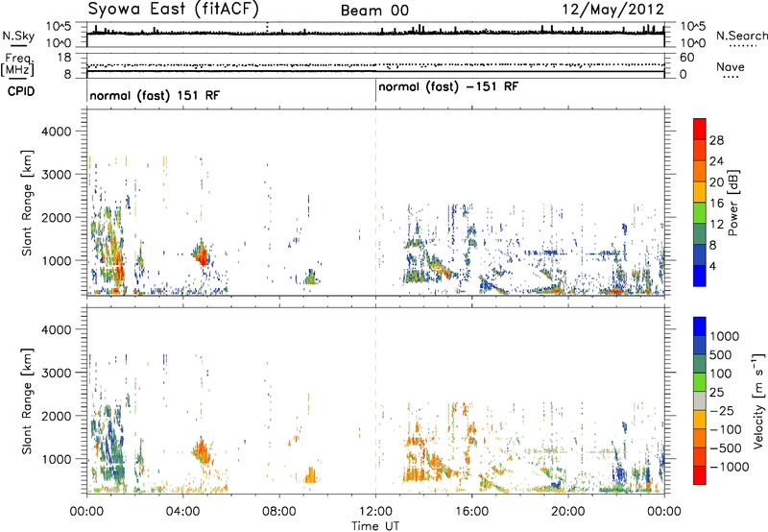The image size is (768, 532).
Task: Click the 'CPID' row label
Action: coord(21,91)
